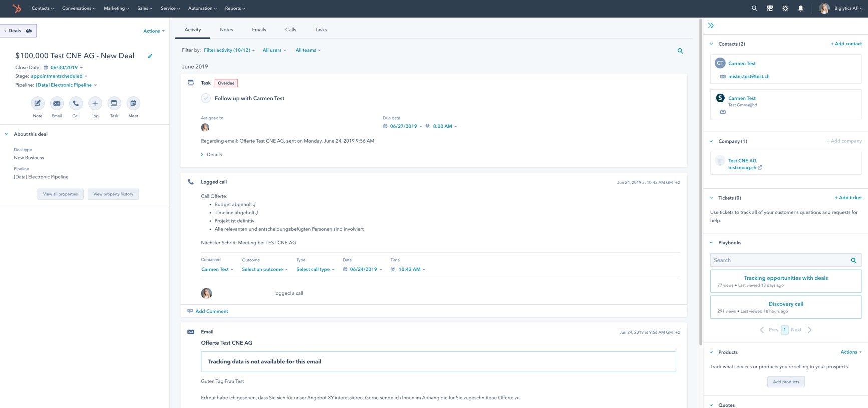Click the Meet calendar icon button
This screenshot has width=868, height=408.
(x=133, y=103)
